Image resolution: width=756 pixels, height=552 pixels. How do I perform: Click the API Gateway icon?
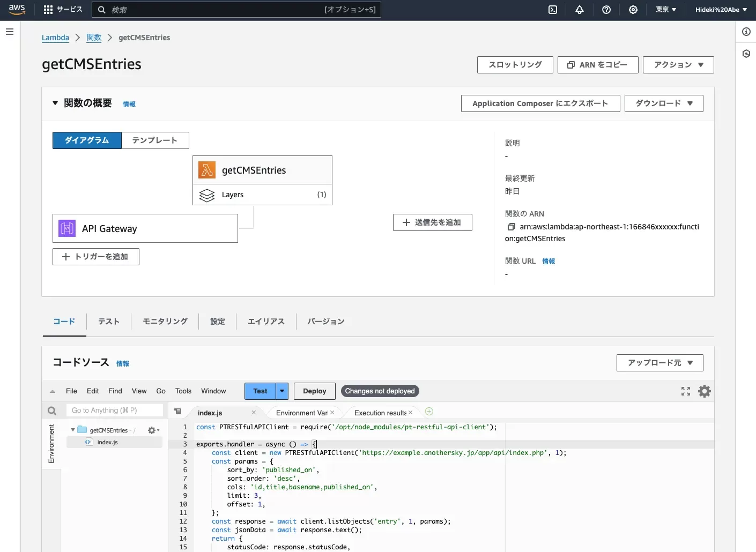[67, 228]
